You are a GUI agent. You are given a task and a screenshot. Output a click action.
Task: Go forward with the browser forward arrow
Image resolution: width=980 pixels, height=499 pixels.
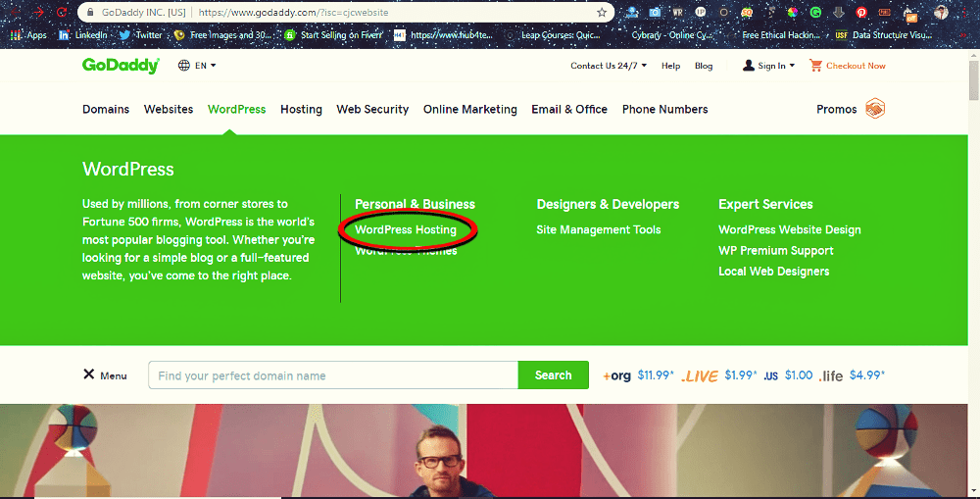click(39, 12)
